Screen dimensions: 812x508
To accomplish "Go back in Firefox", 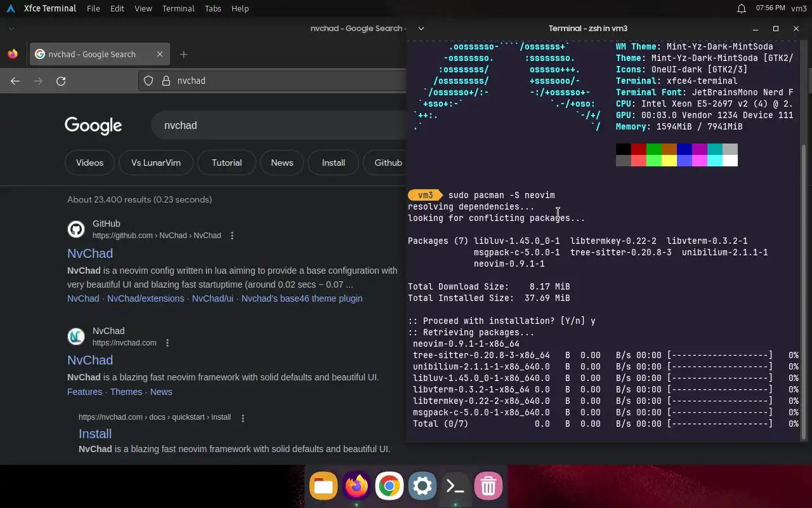I will (15, 81).
